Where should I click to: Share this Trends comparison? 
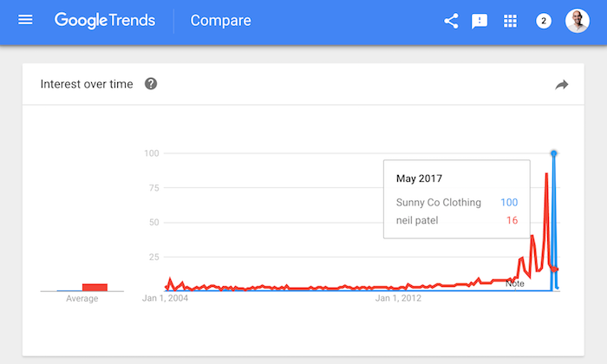point(451,21)
